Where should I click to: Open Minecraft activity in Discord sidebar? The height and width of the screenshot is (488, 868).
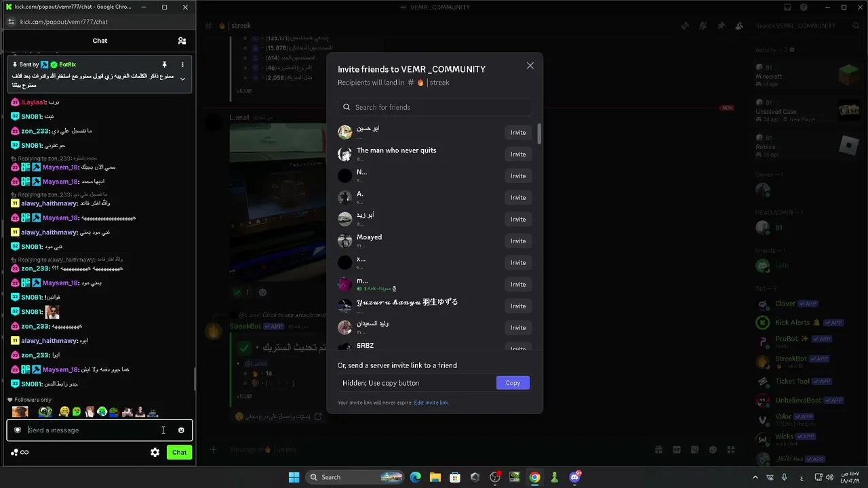click(808, 76)
